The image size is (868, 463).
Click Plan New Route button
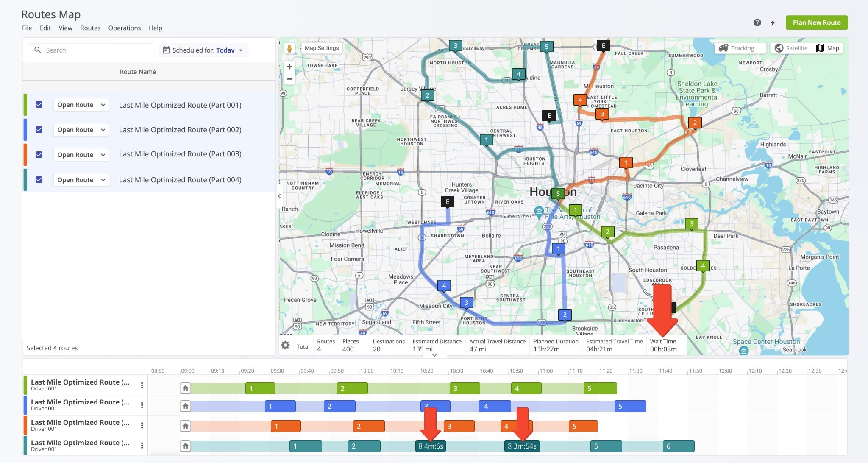tap(816, 22)
